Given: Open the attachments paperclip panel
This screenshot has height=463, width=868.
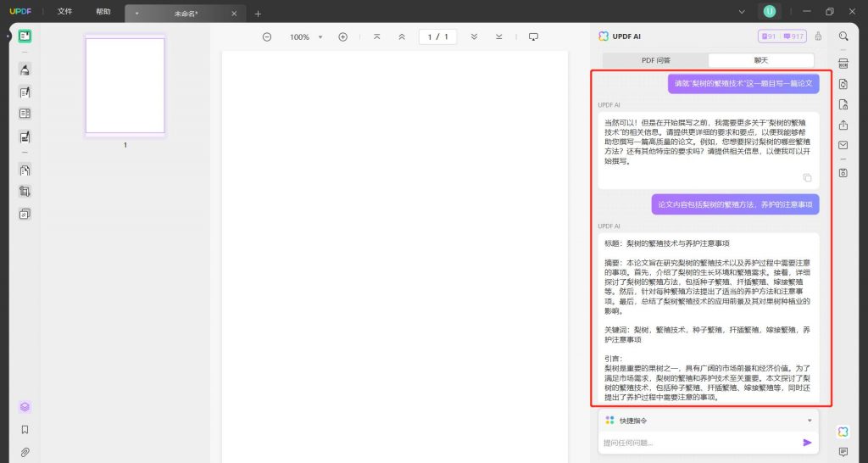Looking at the screenshot, I should 25,453.
